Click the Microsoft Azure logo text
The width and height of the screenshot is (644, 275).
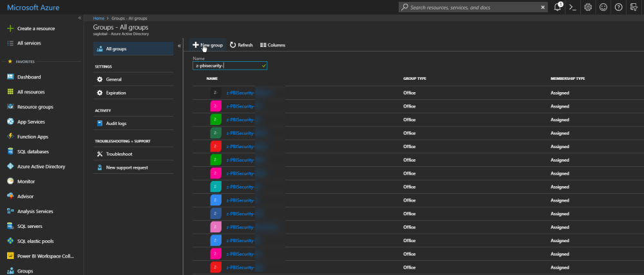(33, 7)
